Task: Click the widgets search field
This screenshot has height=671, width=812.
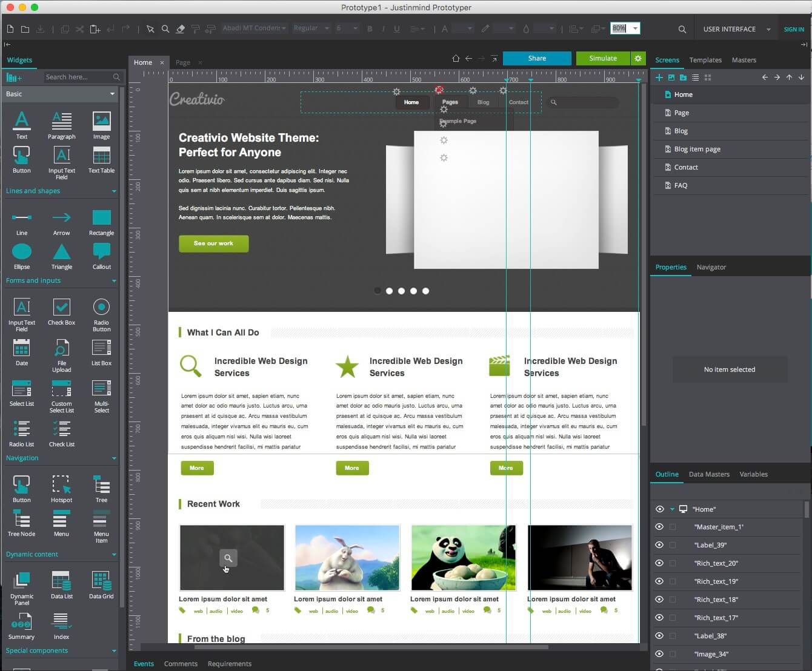Action: pos(78,77)
